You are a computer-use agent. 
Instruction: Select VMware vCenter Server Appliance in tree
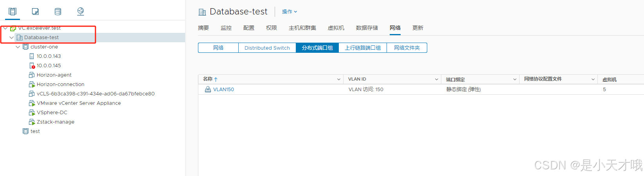point(79,103)
